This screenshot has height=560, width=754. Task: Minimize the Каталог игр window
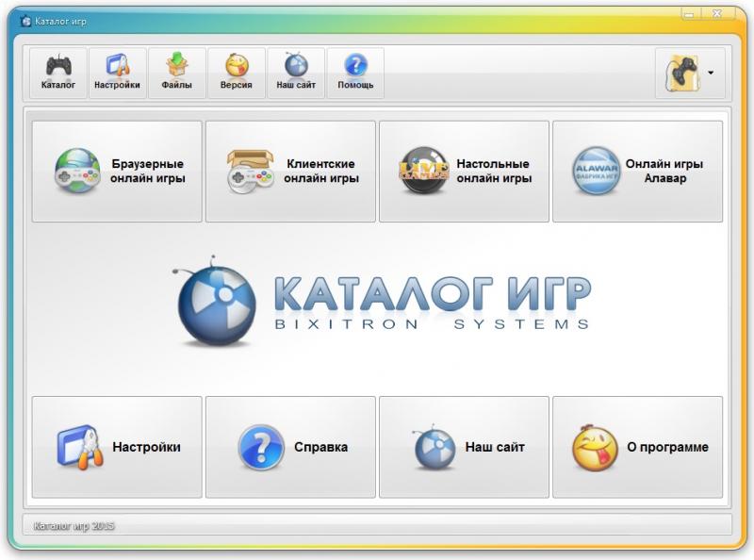pyautogui.click(x=690, y=14)
